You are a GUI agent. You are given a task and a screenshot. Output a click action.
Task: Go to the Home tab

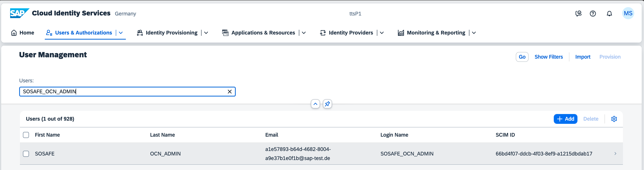(23, 33)
